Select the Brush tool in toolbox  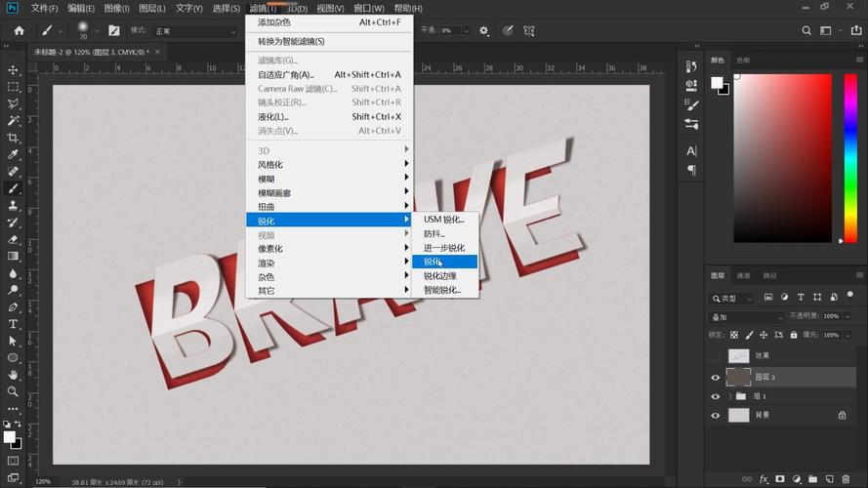[x=13, y=188]
